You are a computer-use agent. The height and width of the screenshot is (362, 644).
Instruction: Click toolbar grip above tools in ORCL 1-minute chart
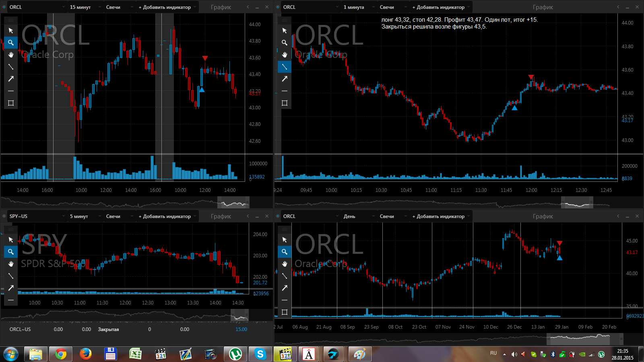click(x=285, y=20)
